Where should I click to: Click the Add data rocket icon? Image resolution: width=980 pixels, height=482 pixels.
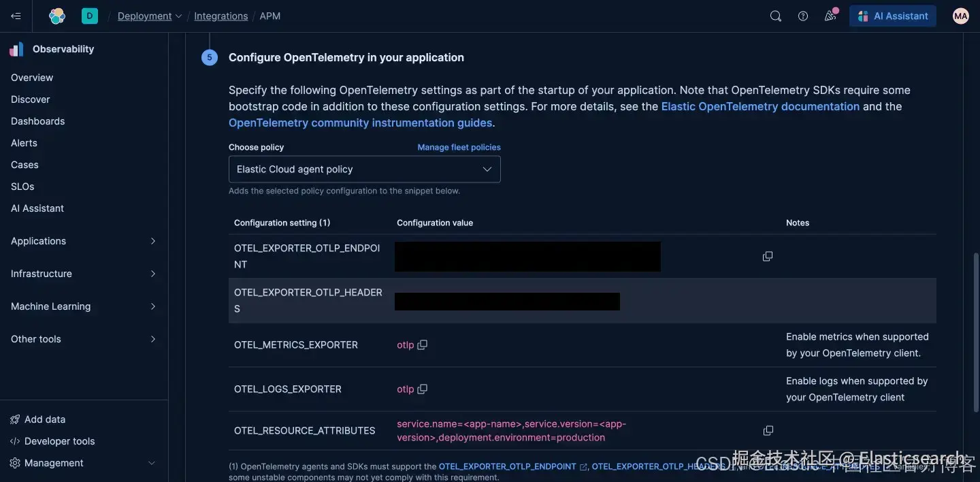pos(15,419)
